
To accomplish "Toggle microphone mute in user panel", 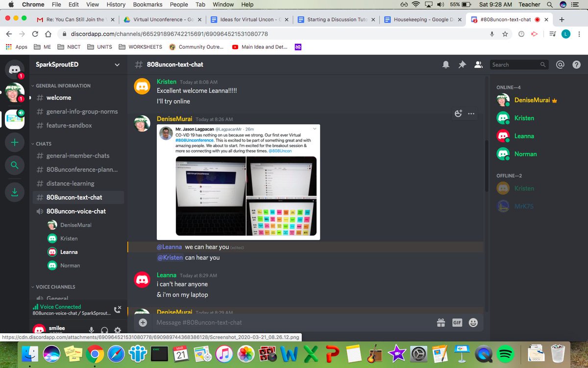I will (91, 331).
